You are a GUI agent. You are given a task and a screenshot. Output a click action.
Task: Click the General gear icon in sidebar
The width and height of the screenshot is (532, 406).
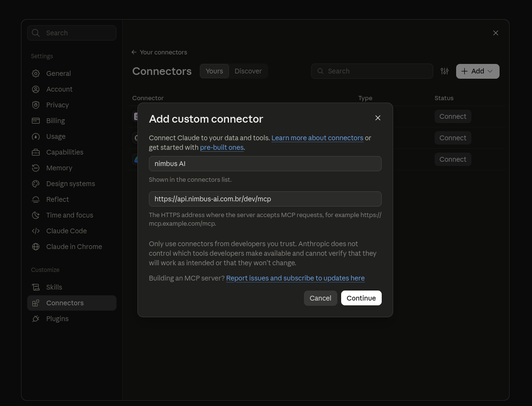(36, 73)
